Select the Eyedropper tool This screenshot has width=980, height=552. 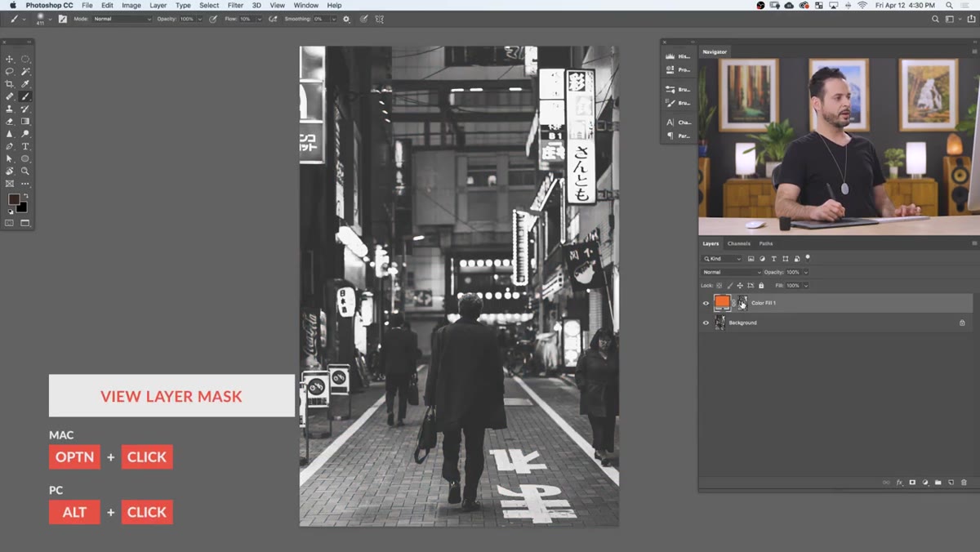(x=25, y=84)
